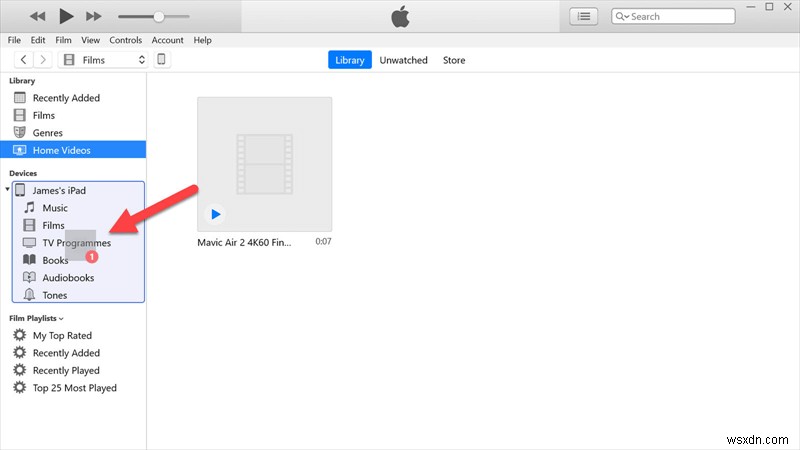This screenshot has width=800, height=450.
Task: Select Home Videos in the sidebar
Action: coord(73,150)
